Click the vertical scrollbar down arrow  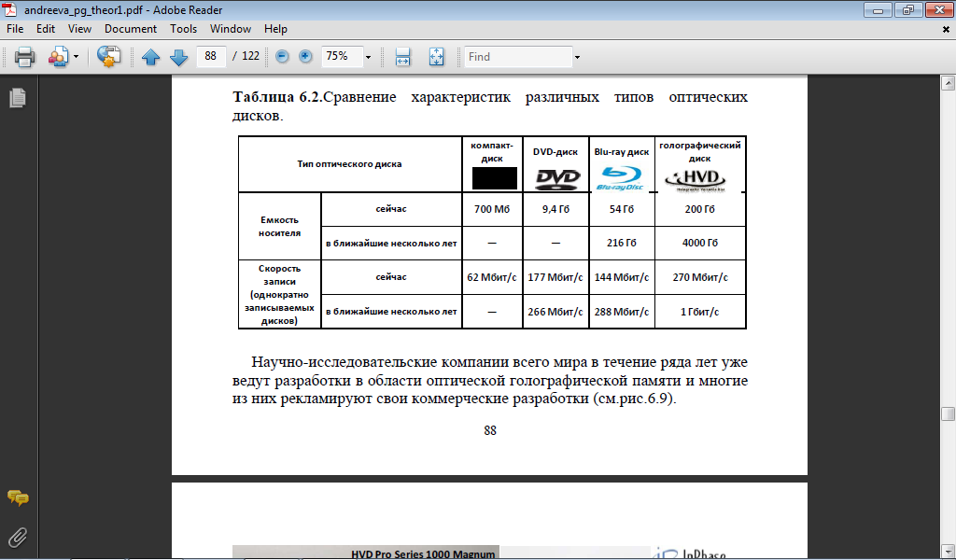click(948, 551)
